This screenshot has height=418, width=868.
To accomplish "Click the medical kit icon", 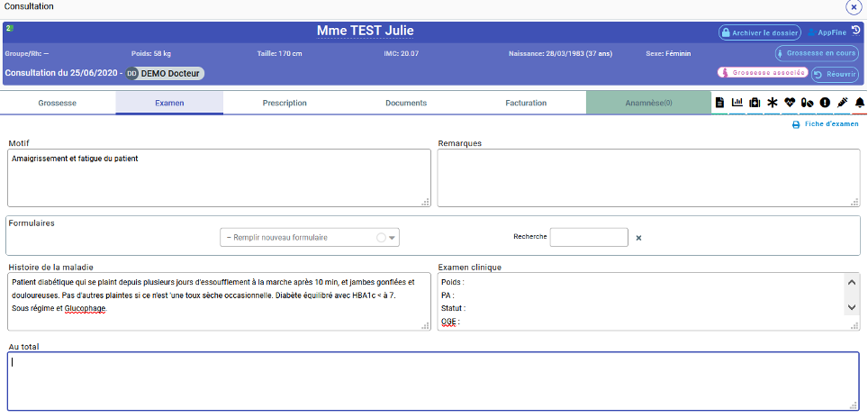I will [755, 103].
